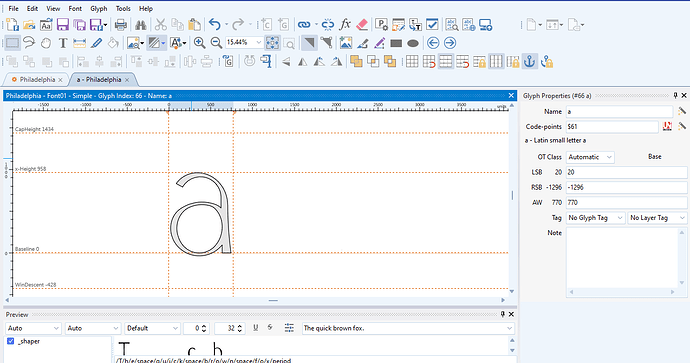Click the blue checkmark validation icon
690x363 pixels.
tap(432, 25)
